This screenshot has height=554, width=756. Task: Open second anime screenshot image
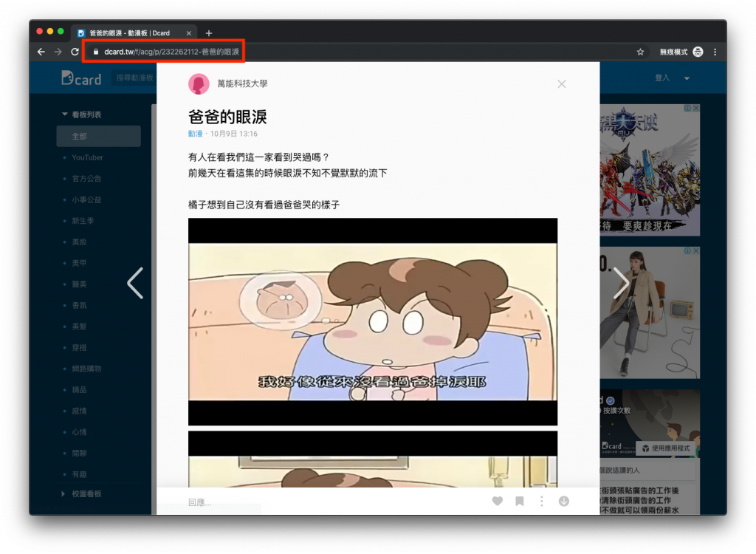point(373,459)
